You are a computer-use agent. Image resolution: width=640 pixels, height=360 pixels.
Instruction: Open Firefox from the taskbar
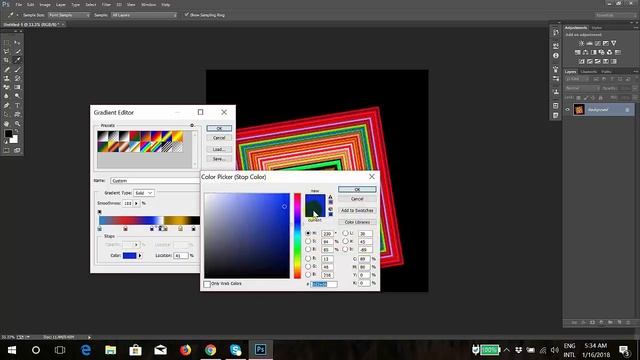click(185, 350)
